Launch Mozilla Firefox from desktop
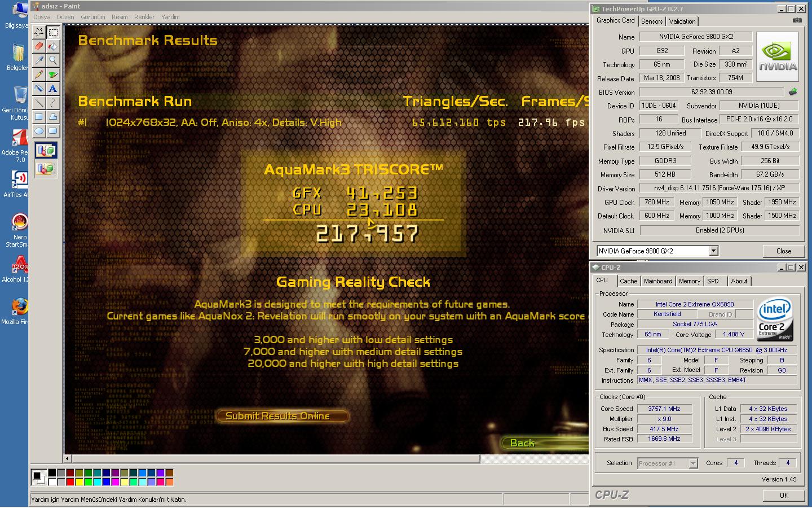Viewport: 812px width, 508px height. click(18, 310)
